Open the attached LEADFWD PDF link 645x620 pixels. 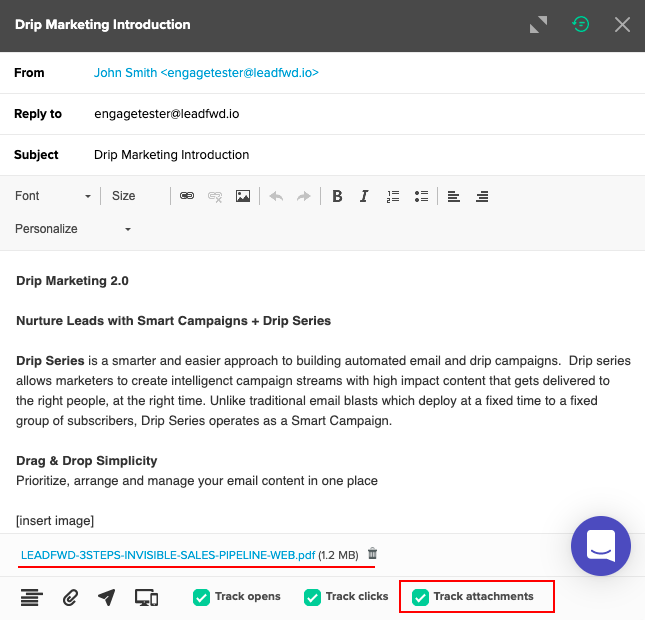(x=167, y=554)
